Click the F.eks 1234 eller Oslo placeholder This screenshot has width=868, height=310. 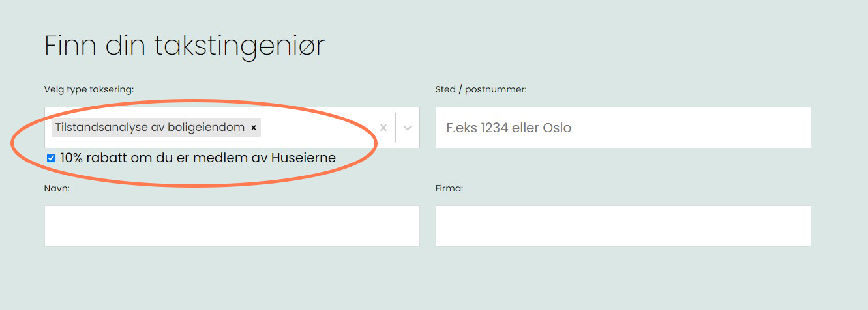pyautogui.click(x=509, y=128)
